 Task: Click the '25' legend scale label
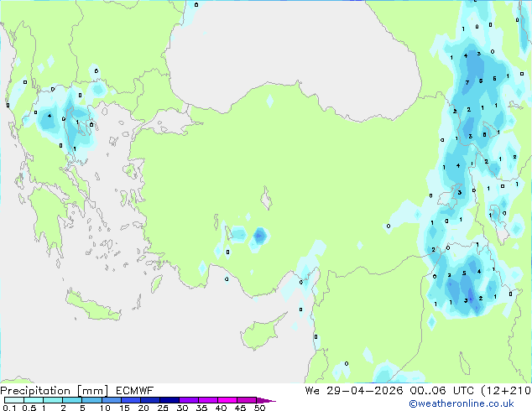coord(163,408)
